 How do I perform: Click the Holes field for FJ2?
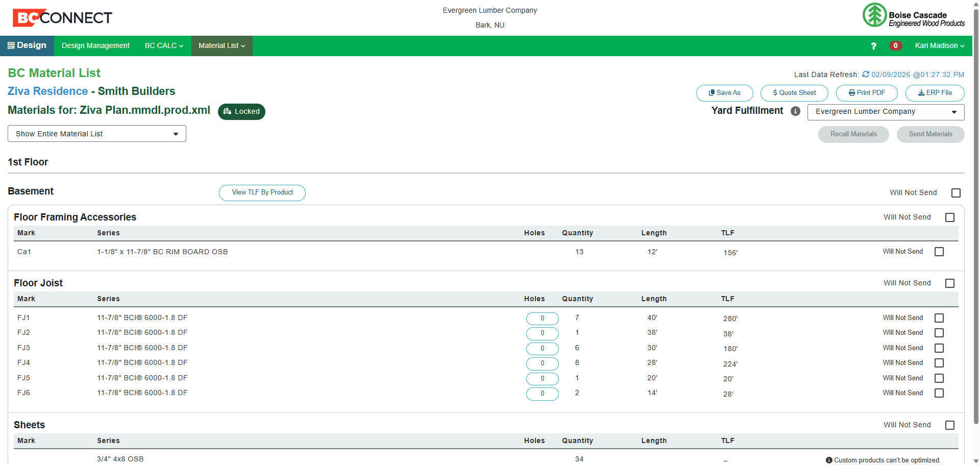(x=542, y=333)
